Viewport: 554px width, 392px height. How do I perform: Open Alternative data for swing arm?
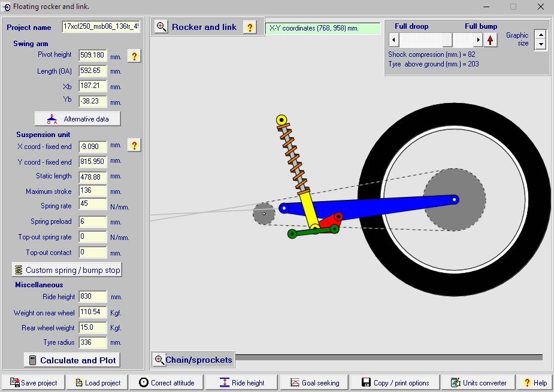pos(77,118)
